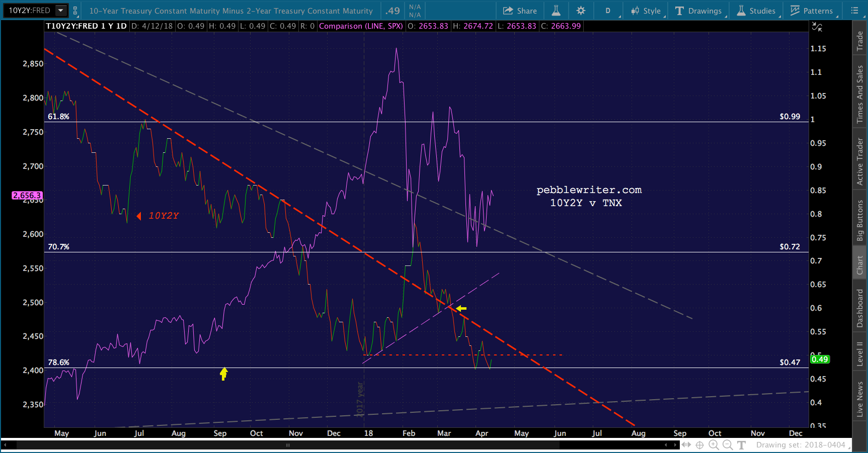Screen dimensions: 868x453
Task: Click the 10-Year Treasury Constant Maturity description
Action: (231, 11)
